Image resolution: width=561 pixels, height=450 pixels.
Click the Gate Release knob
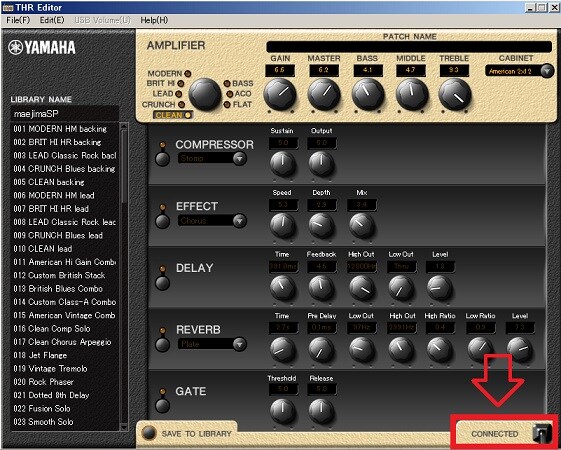click(321, 411)
